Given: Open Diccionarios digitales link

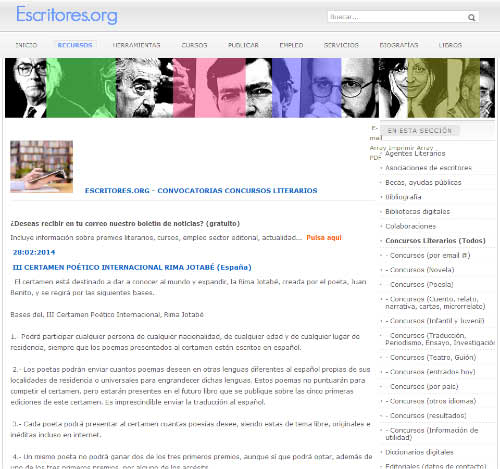Looking at the screenshot, I should (419, 452).
